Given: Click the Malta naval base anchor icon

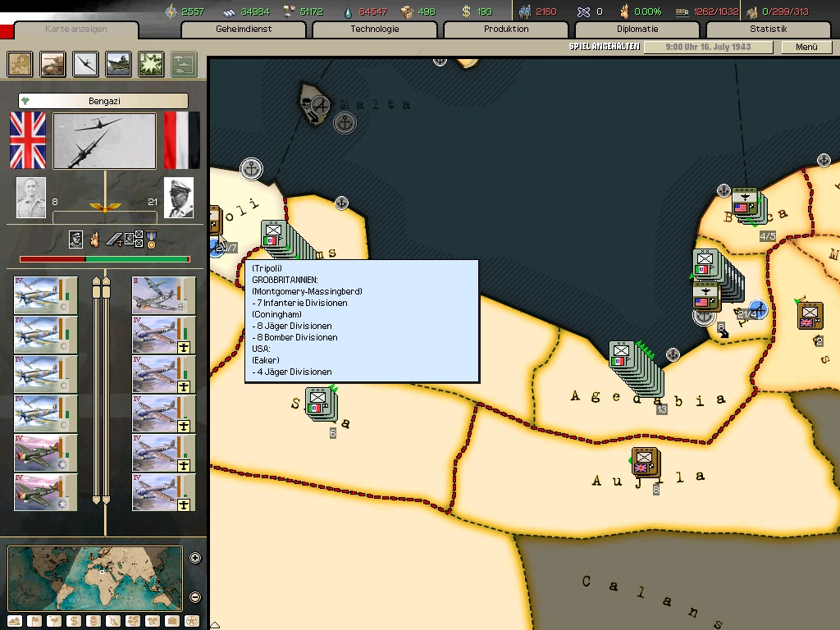Looking at the screenshot, I should coord(345,123).
